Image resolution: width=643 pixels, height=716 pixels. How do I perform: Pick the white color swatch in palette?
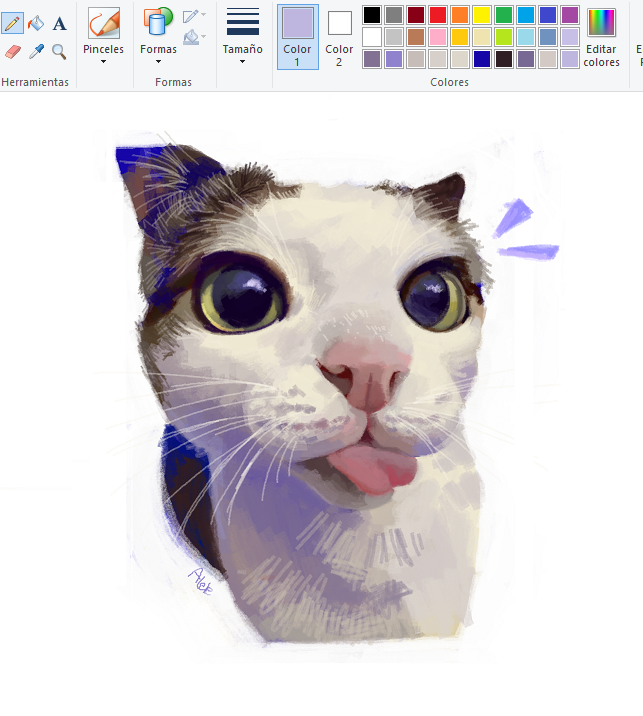[372, 37]
